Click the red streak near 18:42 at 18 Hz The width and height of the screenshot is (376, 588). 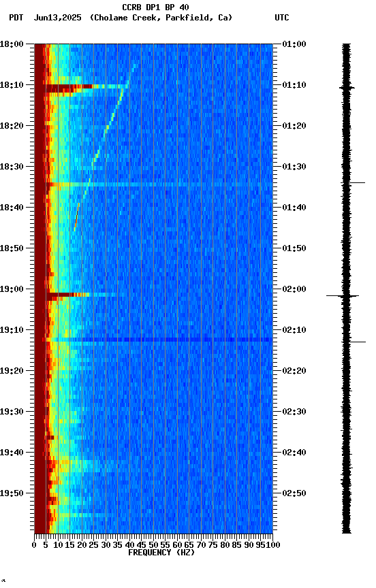click(x=77, y=216)
